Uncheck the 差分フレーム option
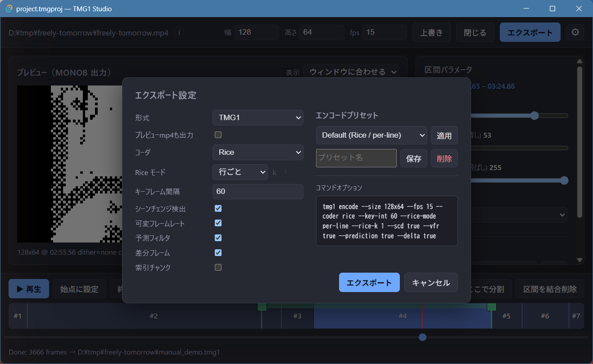 218,252
